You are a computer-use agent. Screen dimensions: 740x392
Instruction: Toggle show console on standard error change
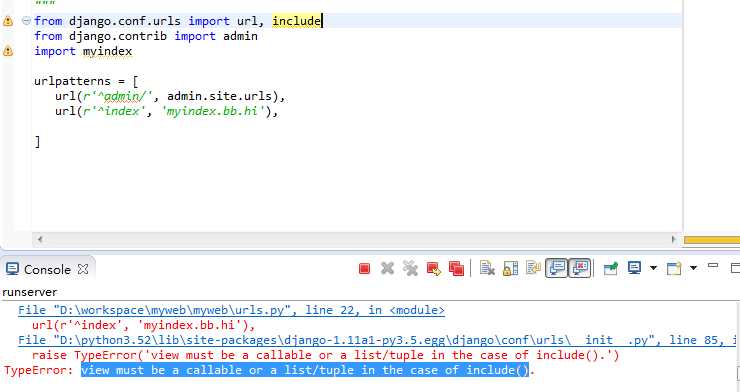(580, 268)
